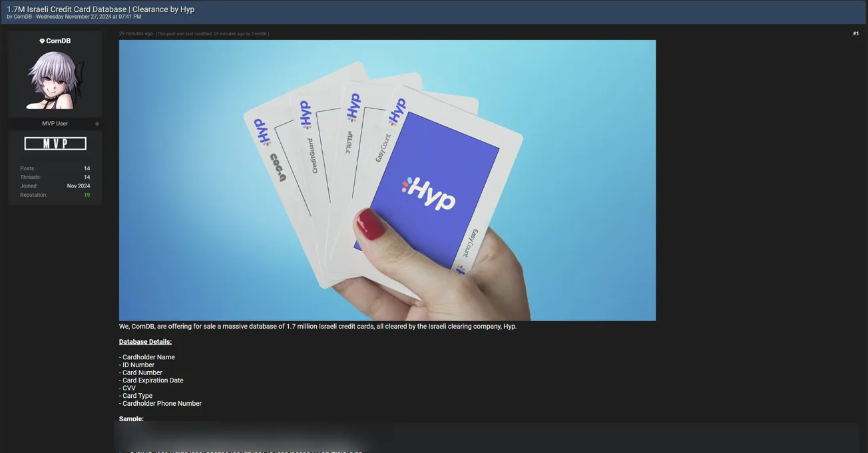Click the "Database Details:" heading
This screenshot has height=453, width=868.
point(145,342)
